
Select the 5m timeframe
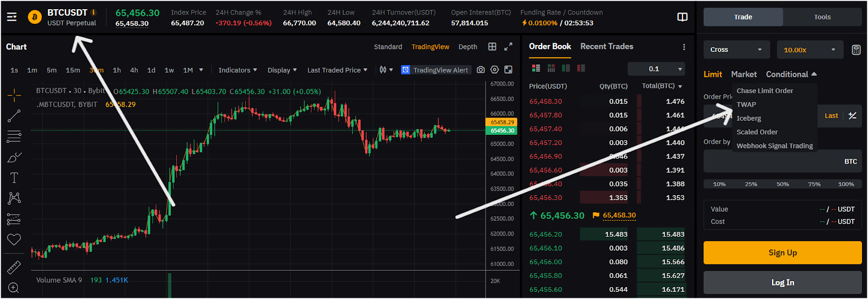click(x=52, y=70)
